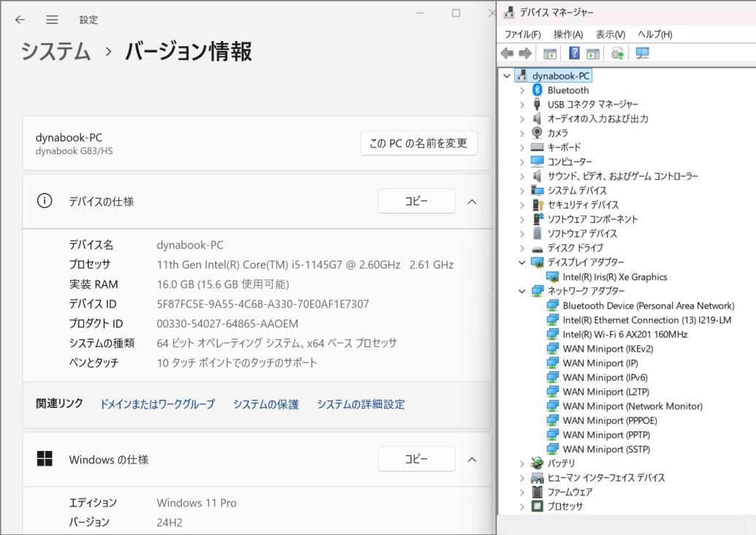The width and height of the screenshot is (756, 535).
Task: Select Intel(R) Wi-Fi 6 AX201 160MHz adapter
Action: click(625, 334)
